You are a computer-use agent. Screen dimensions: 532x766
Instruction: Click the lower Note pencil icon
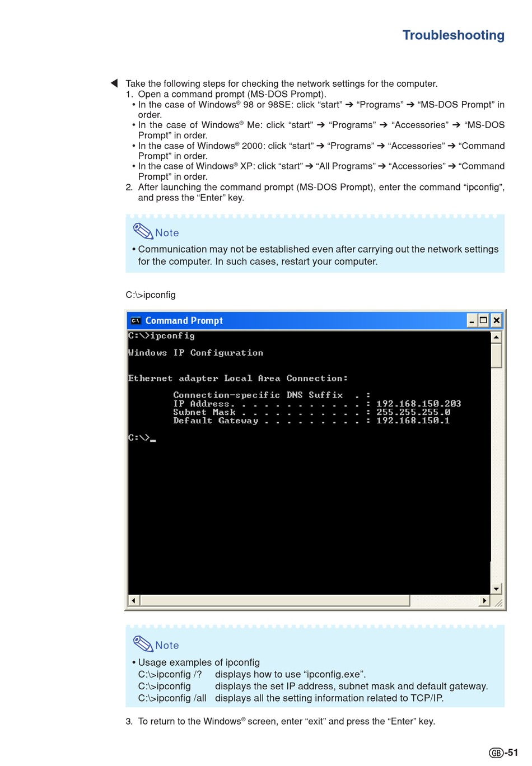pos(143,644)
